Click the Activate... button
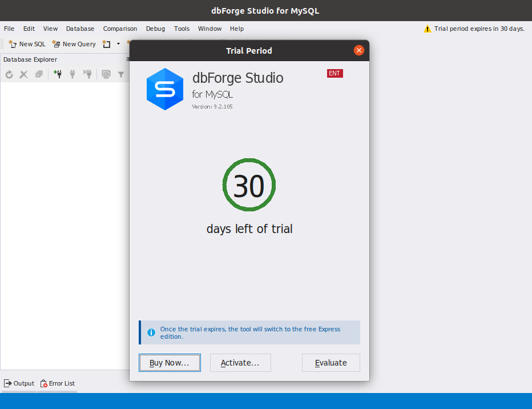The image size is (532, 409). (x=240, y=363)
